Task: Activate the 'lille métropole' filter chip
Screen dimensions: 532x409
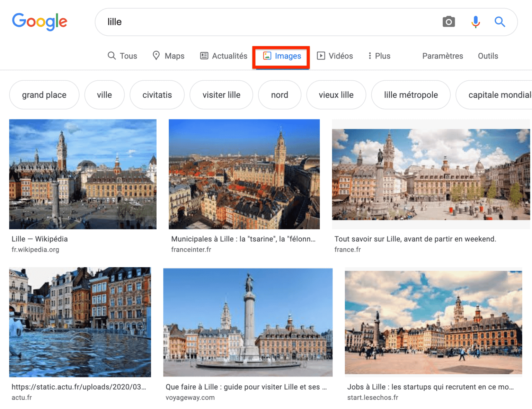Action: 411,95
